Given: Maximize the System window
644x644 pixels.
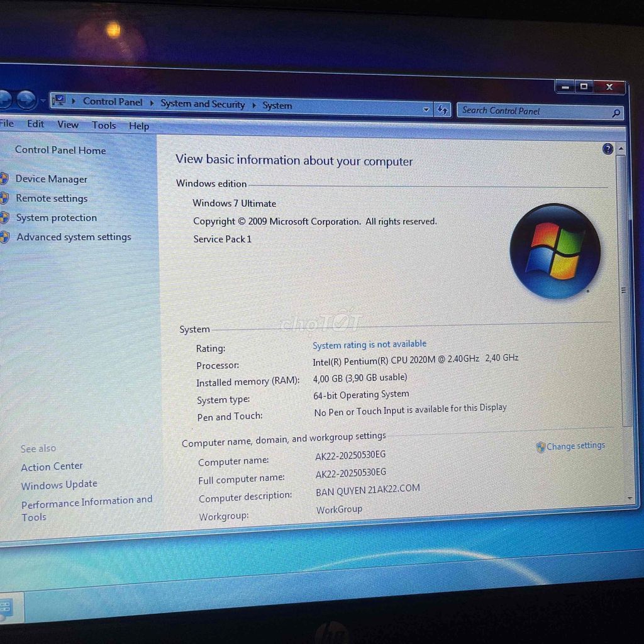Looking at the screenshot, I should point(584,87).
